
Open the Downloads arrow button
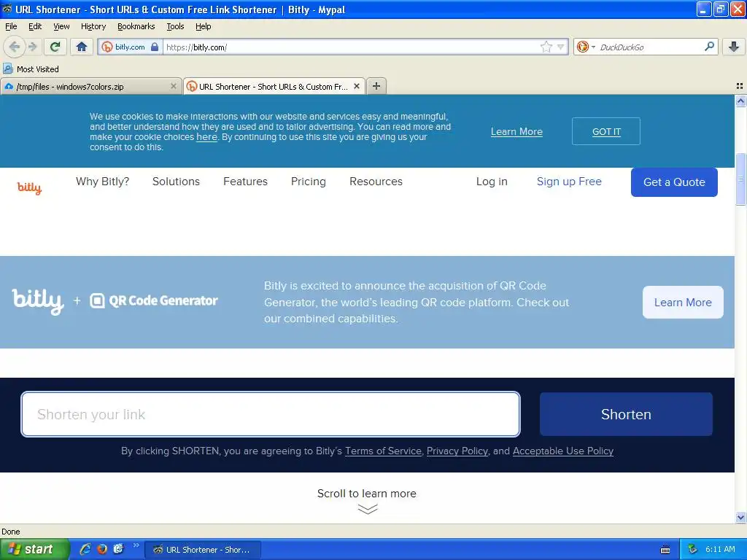pyautogui.click(x=734, y=47)
